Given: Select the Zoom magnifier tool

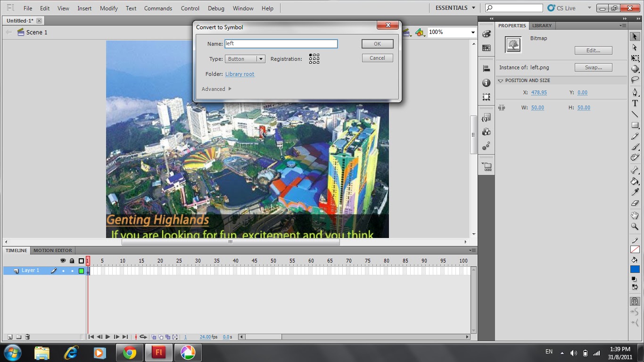Looking at the screenshot, I should pyautogui.click(x=635, y=226).
